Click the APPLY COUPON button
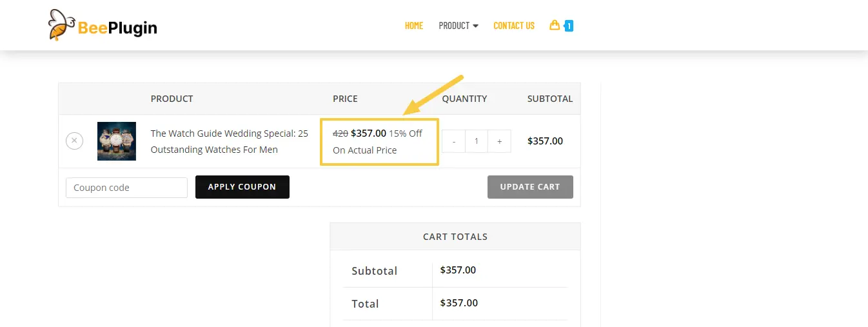This screenshot has width=868, height=327. pos(242,187)
